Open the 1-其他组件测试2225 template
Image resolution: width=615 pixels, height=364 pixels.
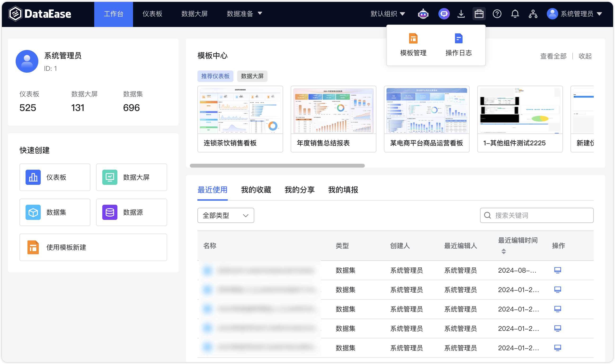520,119
